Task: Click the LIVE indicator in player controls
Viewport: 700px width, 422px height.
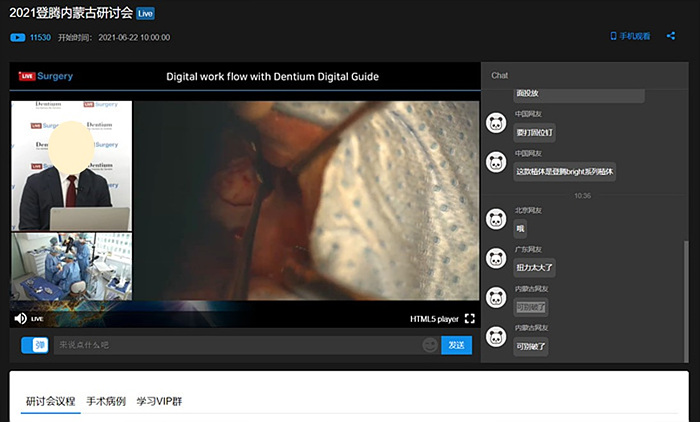Action: coord(37,319)
